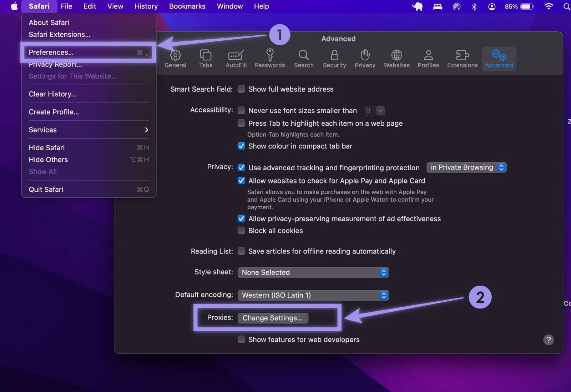Open the Default encoding Western dropdown
The width and height of the screenshot is (571, 392).
313,295
